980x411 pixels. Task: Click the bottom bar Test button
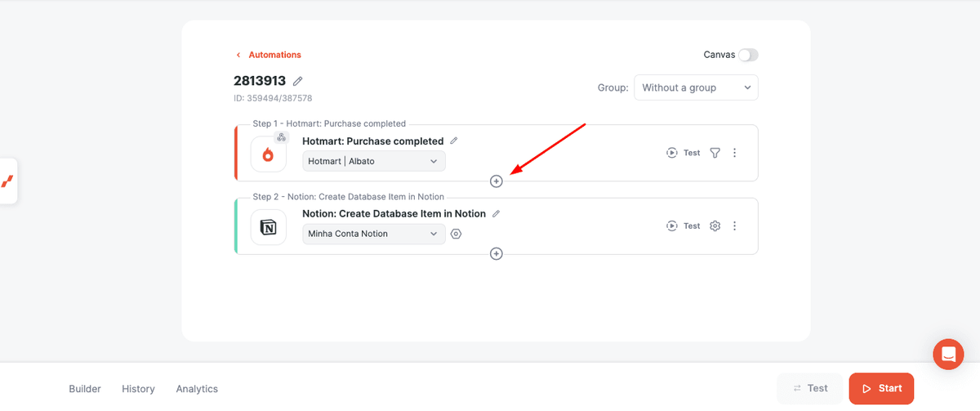point(809,388)
